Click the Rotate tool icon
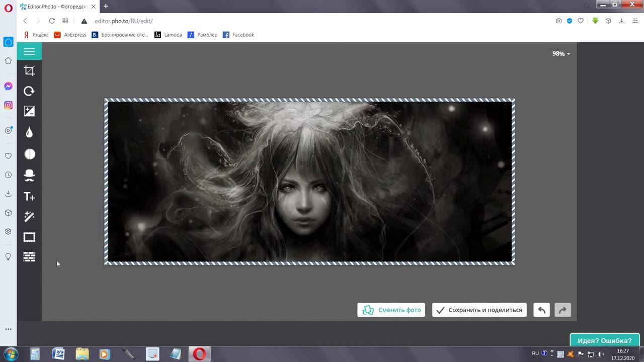Image resolution: width=644 pixels, height=362 pixels. pyautogui.click(x=29, y=91)
